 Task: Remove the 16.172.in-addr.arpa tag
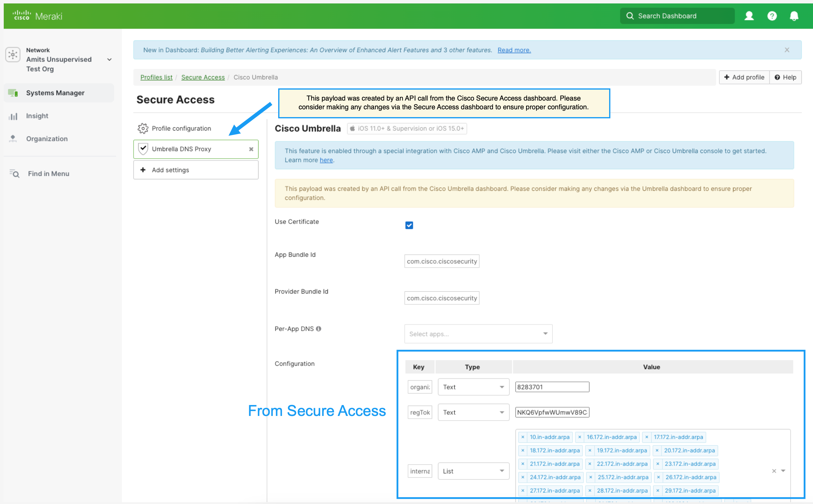[580, 437]
